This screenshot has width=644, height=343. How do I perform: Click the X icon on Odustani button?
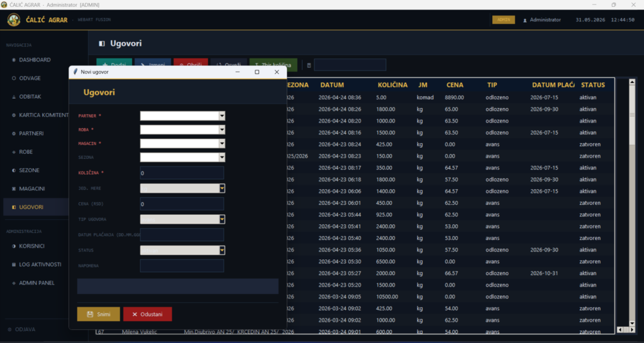click(x=135, y=314)
